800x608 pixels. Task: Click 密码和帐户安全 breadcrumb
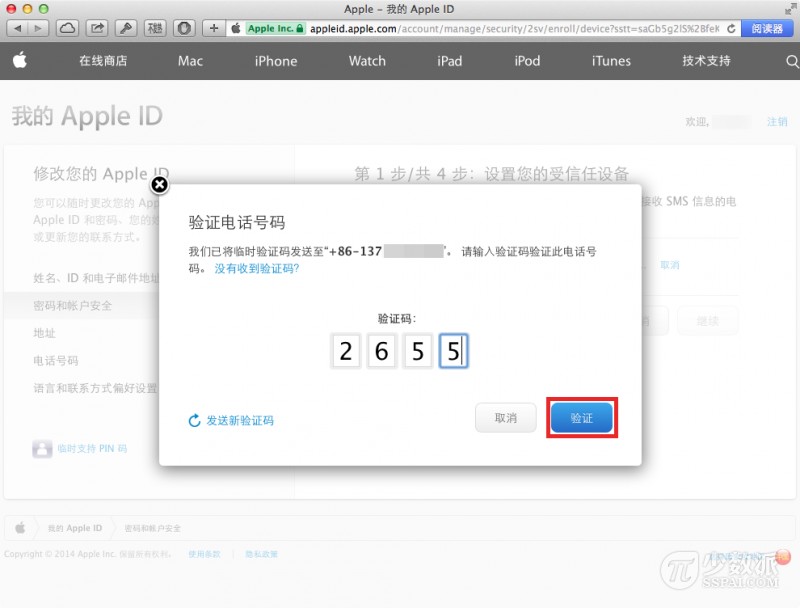(x=153, y=528)
